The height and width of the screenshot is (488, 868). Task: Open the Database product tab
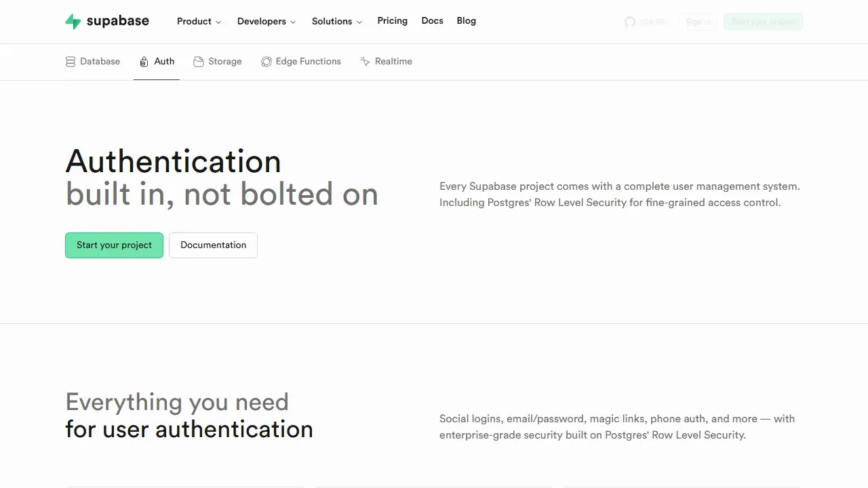coord(93,62)
